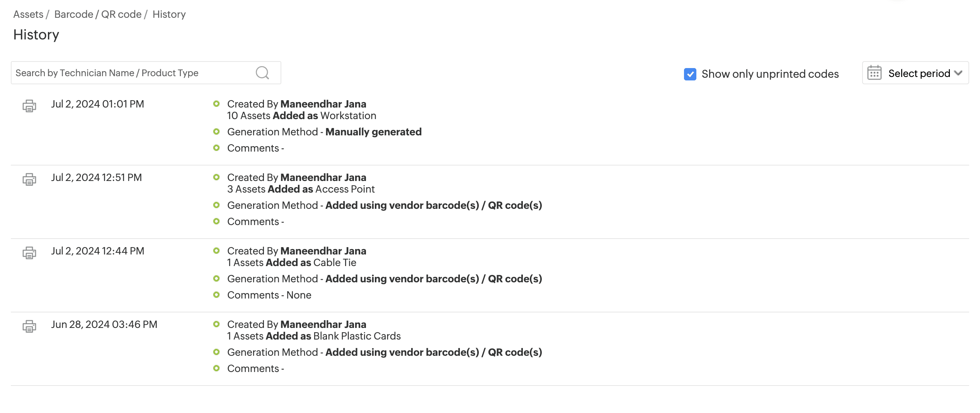Click the Manually generated method text
980x413 pixels.
coord(373,132)
